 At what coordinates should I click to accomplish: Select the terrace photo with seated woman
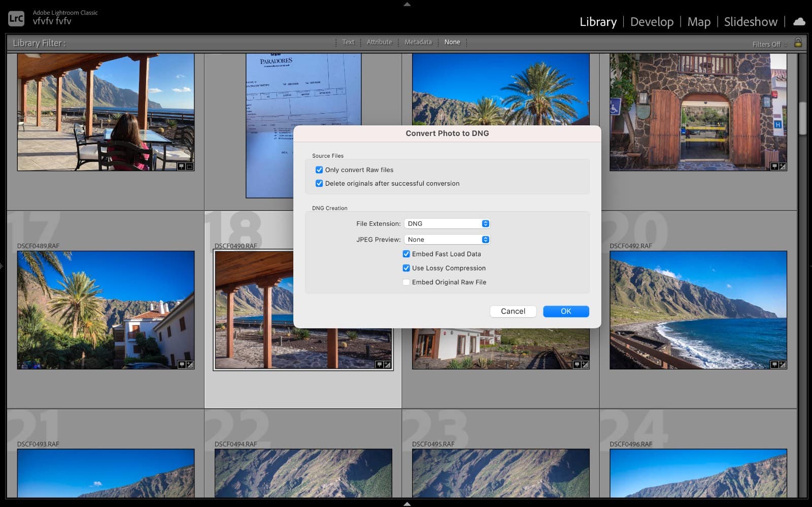[106, 112]
